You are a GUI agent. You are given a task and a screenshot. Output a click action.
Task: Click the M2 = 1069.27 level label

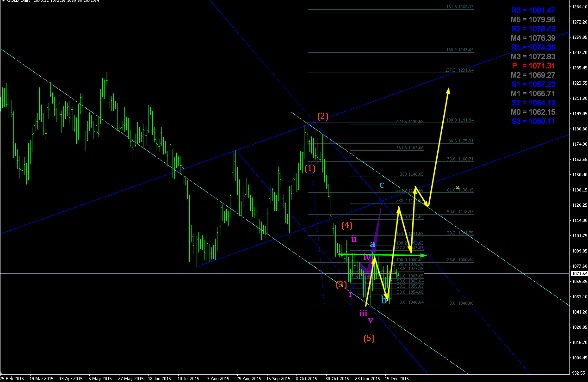[x=533, y=75]
